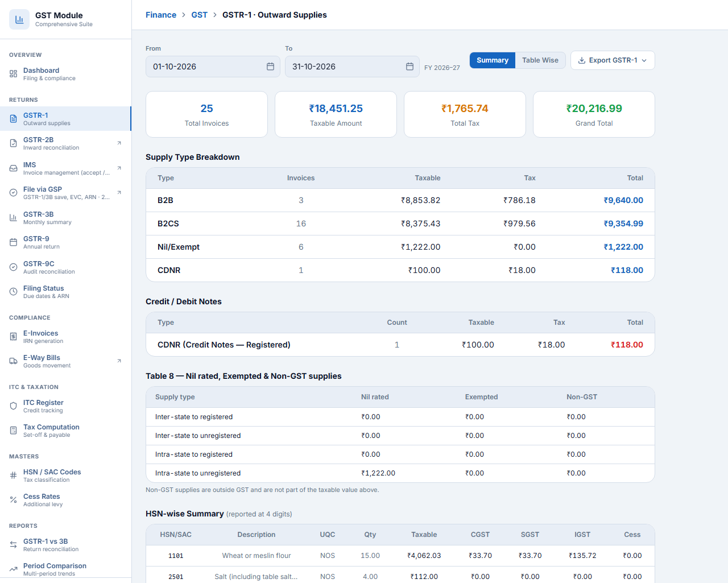
Task: Click the E-Way Bills truck icon
Action: click(13, 361)
